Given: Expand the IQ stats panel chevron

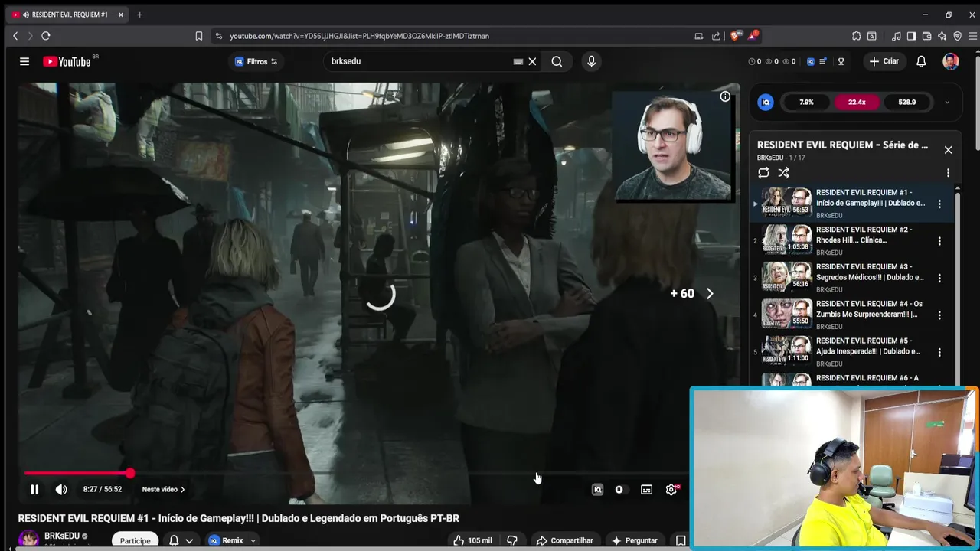Looking at the screenshot, I should (947, 102).
